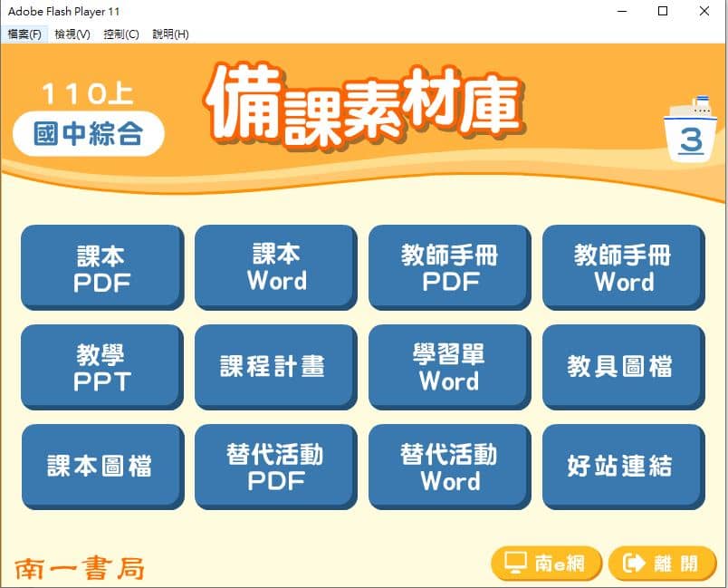Select 教師手冊 PDF button
728x588 pixels.
[x=449, y=267]
